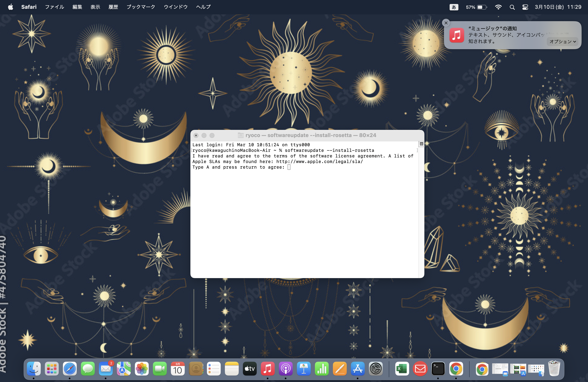Open Launchpad from the Dock
This screenshot has height=382, width=588.
pyautogui.click(x=52, y=369)
